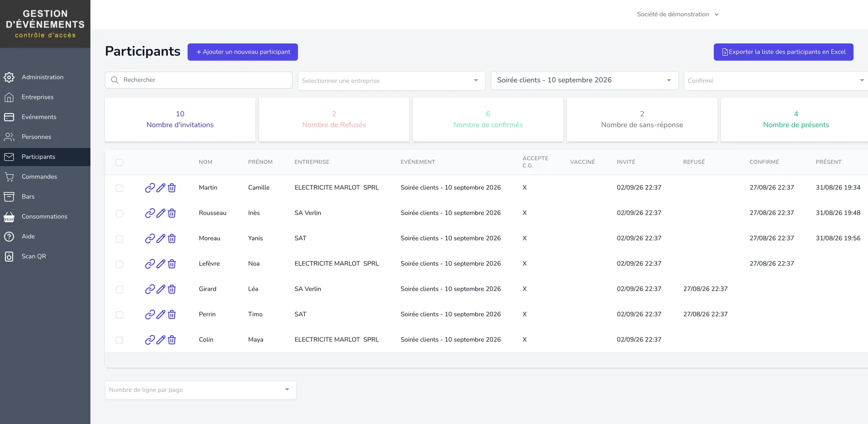Check the box for Rousseau row
Image resolution: width=868 pixels, height=424 pixels.
pyautogui.click(x=119, y=213)
